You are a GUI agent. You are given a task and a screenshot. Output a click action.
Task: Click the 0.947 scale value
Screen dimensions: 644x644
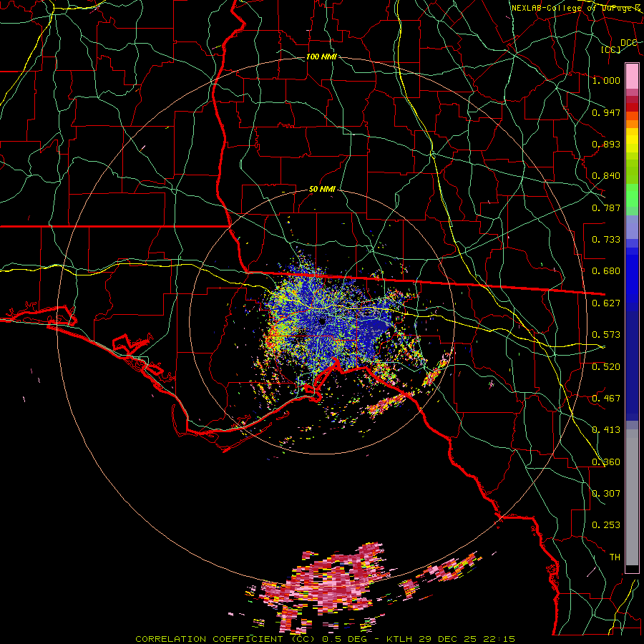coord(606,112)
